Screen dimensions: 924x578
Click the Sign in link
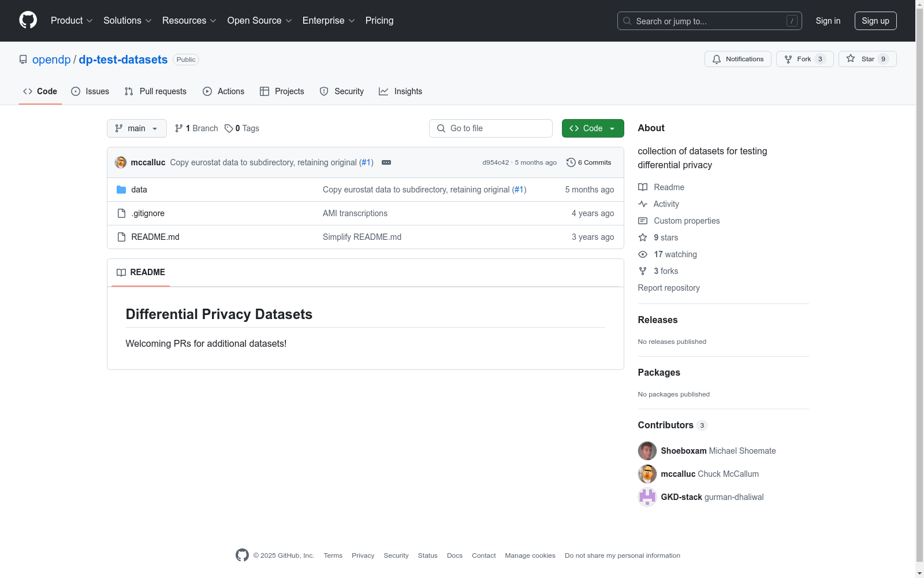click(828, 21)
